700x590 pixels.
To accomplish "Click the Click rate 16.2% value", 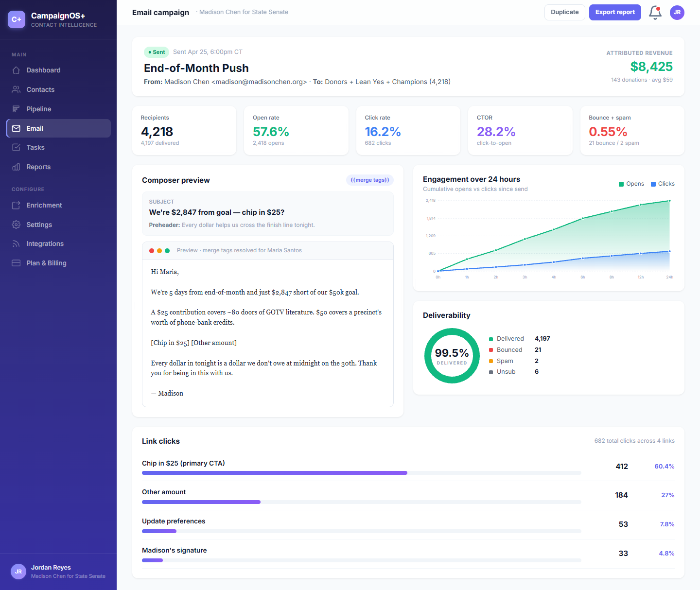I will 383,132.
